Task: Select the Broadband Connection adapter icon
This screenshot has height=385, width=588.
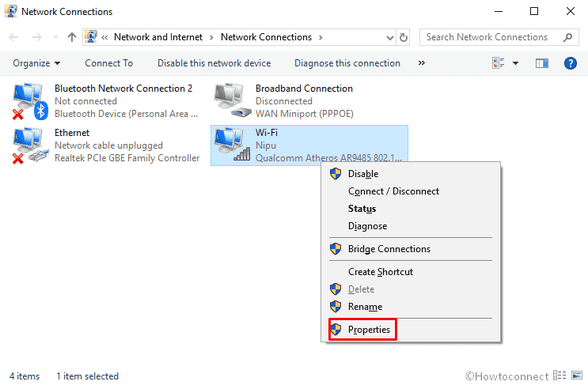Action: pos(232,100)
